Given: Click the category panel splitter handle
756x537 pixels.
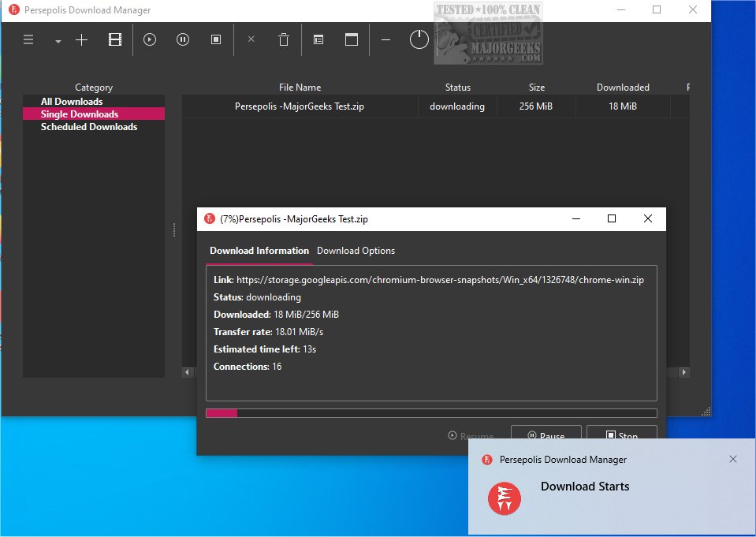Looking at the screenshot, I should click(174, 230).
